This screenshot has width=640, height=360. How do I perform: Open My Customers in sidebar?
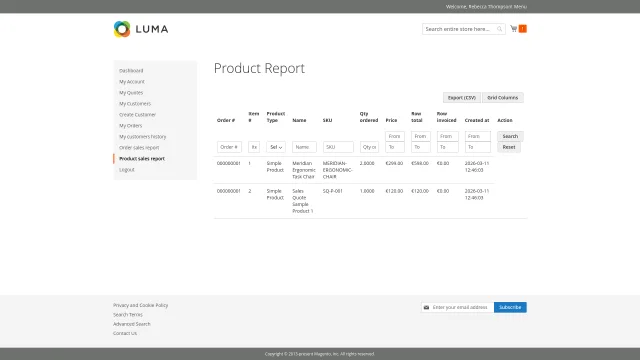tap(135, 104)
